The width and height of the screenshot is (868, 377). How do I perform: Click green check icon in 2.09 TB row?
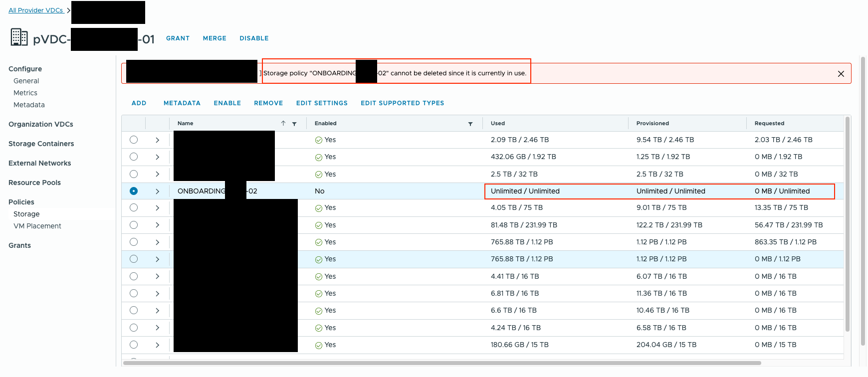318,140
